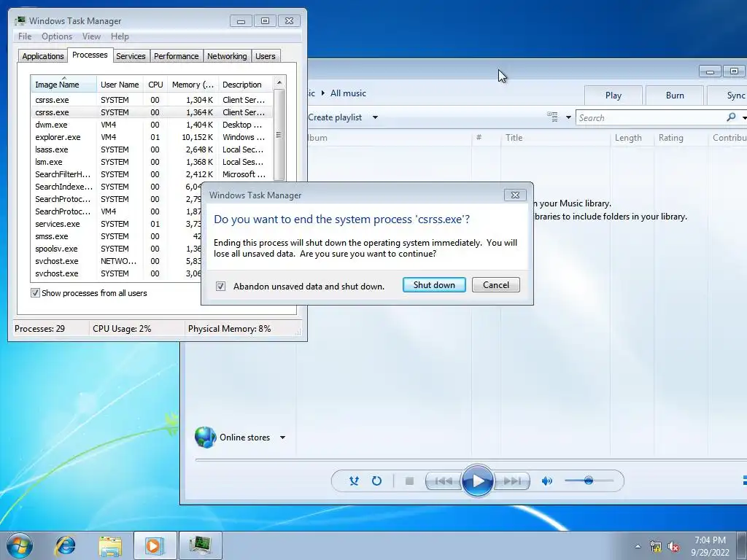Expand the Online stores dropdown arrow
The image size is (747, 560).
[x=282, y=437]
